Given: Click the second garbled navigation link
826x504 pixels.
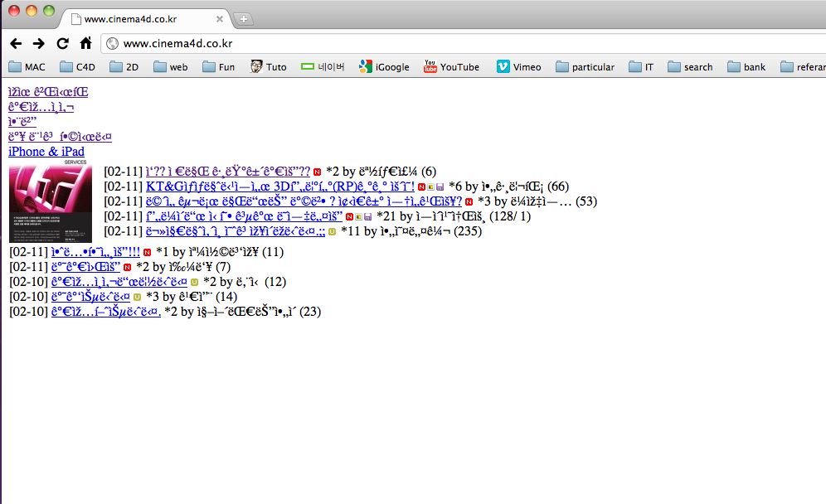Looking at the screenshot, I should [x=41, y=107].
